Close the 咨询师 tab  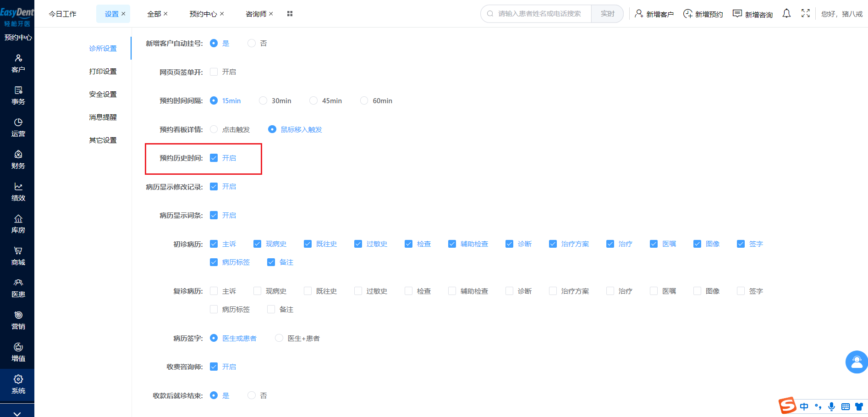click(271, 14)
